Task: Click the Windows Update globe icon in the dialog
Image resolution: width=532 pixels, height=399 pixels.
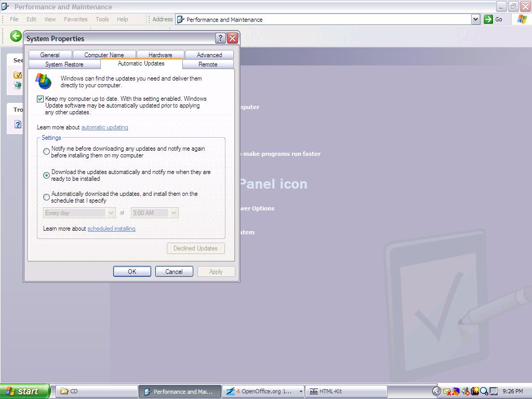Action: pos(44,81)
